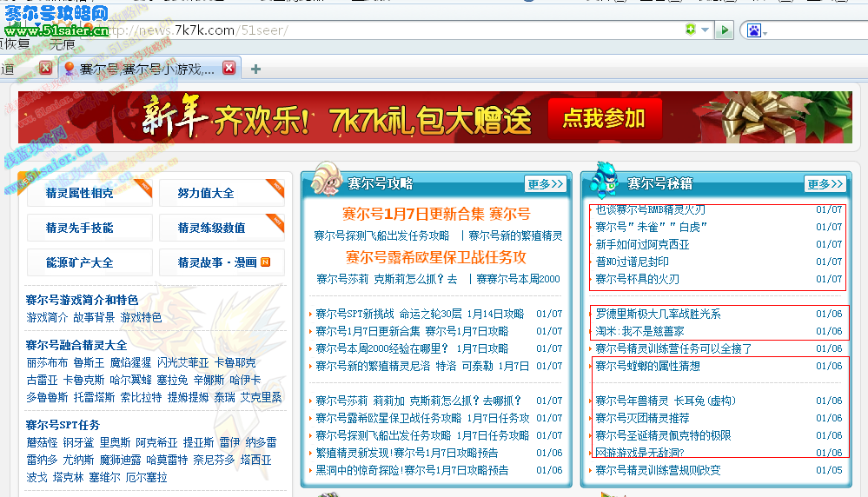868x497 pixels.
Task: Open 淘米:我不是慈善家 article
Action: click(x=640, y=331)
